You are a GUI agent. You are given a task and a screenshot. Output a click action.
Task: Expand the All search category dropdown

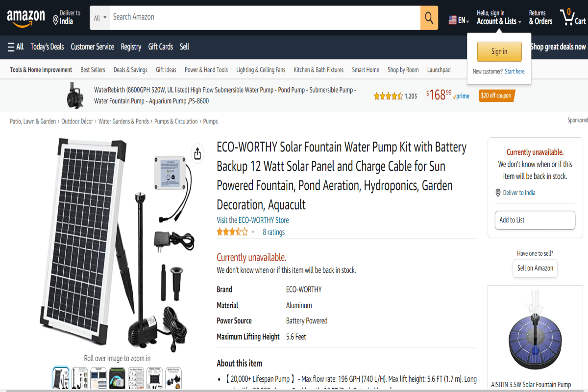99,17
